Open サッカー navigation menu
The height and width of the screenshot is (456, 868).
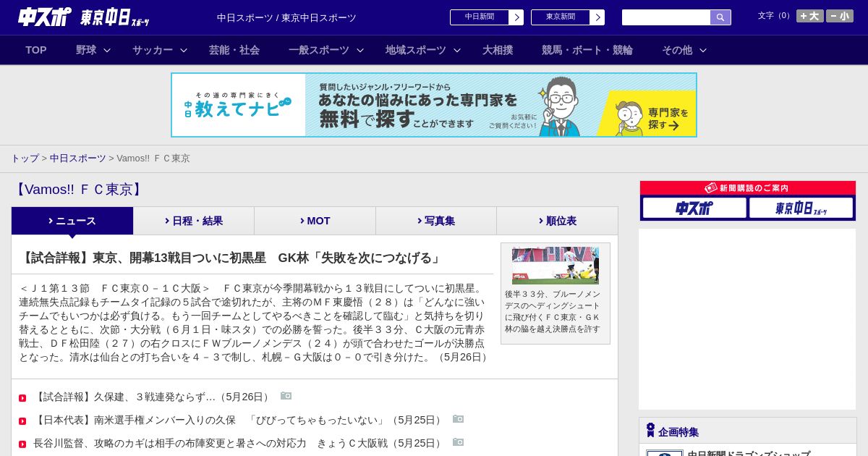153,50
